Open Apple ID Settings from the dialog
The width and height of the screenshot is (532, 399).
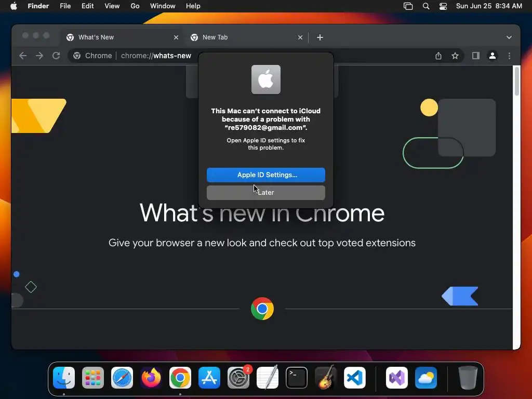click(265, 175)
